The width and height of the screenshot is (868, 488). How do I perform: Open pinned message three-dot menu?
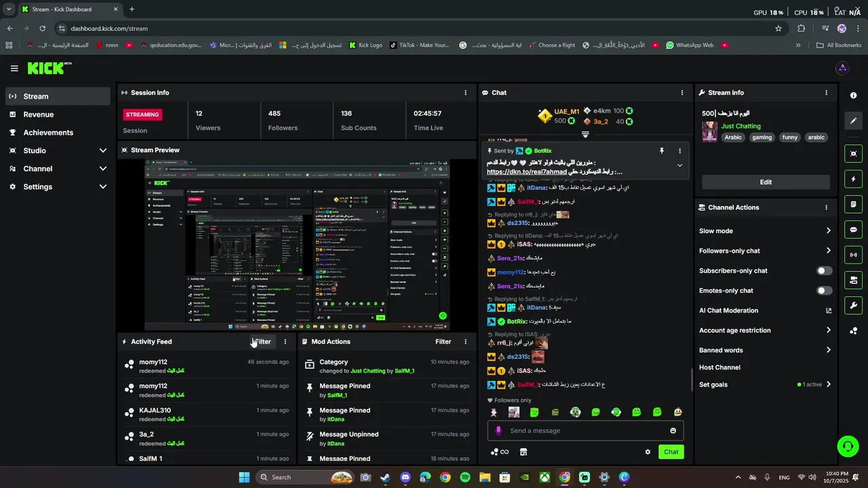coord(679,151)
